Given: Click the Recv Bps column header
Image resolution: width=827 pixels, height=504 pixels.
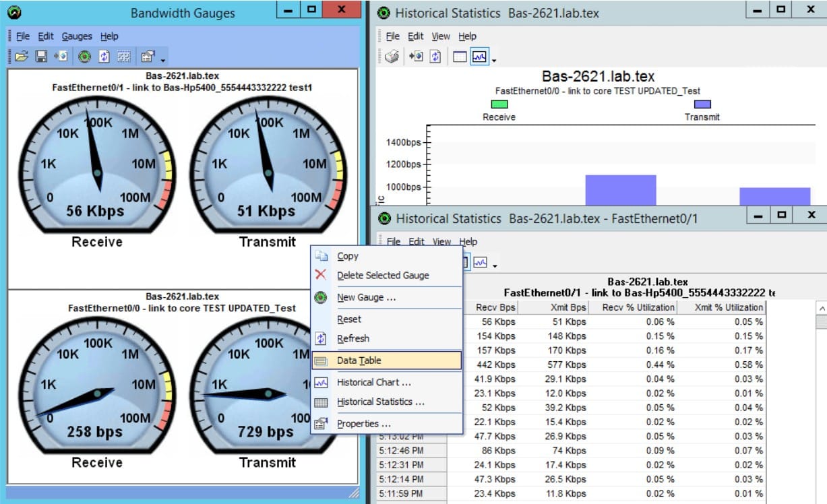Looking at the screenshot, I should [489, 307].
